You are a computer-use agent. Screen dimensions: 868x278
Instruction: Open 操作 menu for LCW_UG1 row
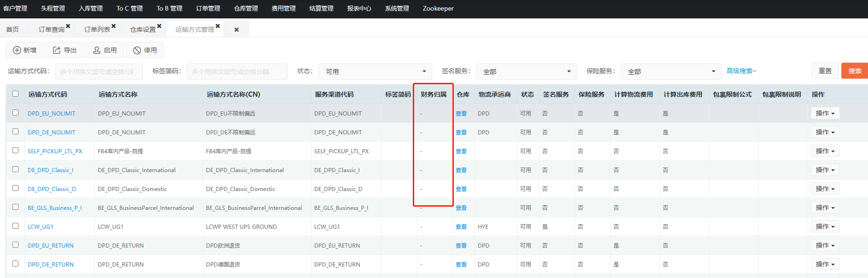pyautogui.click(x=825, y=226)
